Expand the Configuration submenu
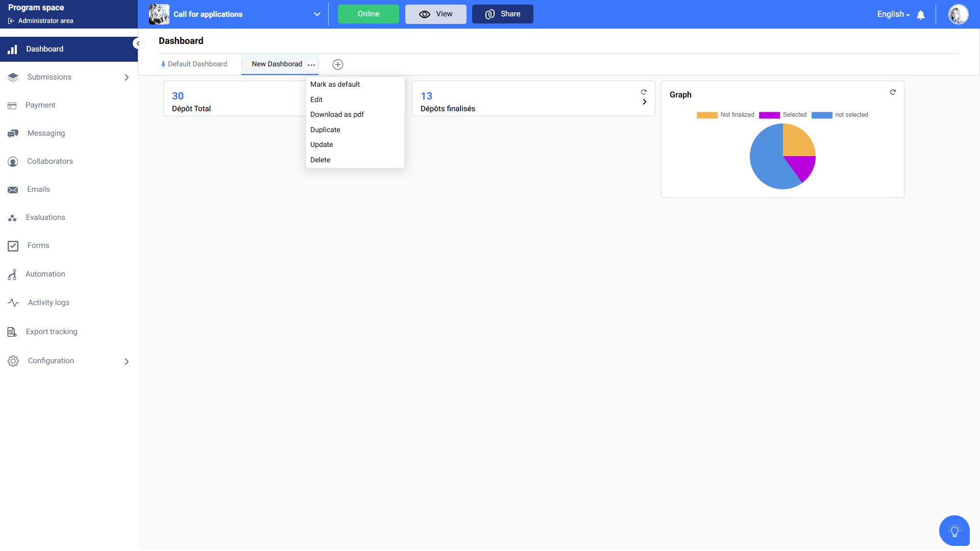 [x=127, y=361]
